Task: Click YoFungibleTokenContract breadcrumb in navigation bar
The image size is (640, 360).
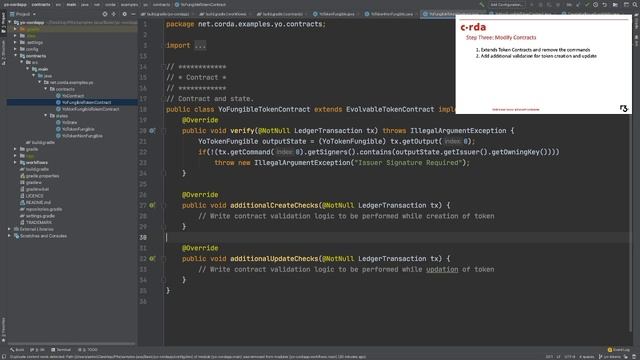Action: tap(200, 4)
